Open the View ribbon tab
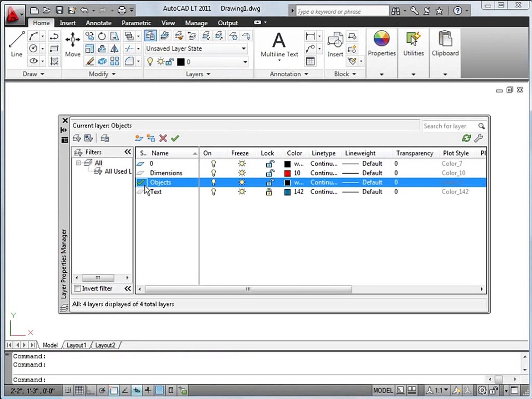The width and height of the screenshot is (532, 399). pyautogui.click(x=168, y=23)
